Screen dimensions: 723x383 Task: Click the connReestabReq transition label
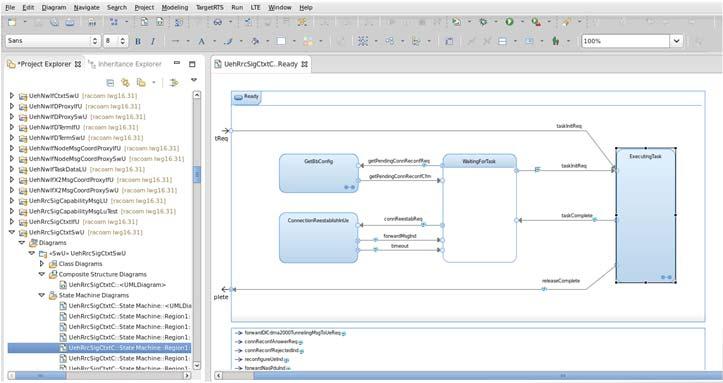pyautogui.click(x=403, y=219)
